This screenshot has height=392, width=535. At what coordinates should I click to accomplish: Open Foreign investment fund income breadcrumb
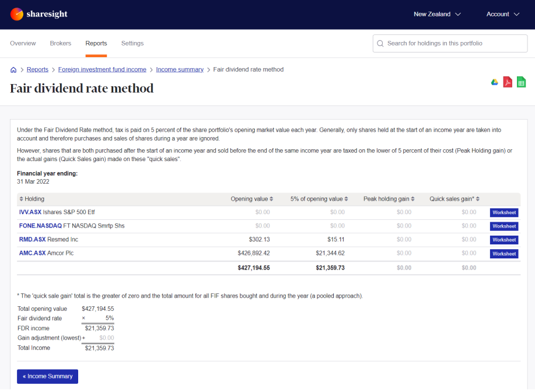(x=102, y=69)
